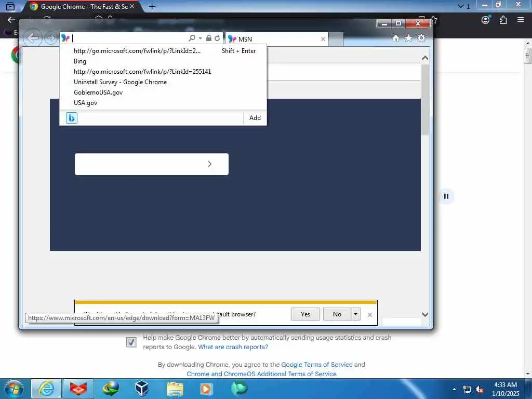Open Internet Download Manager taskbar icon
The height and width of the screenshot is (399, 532).
110,389
